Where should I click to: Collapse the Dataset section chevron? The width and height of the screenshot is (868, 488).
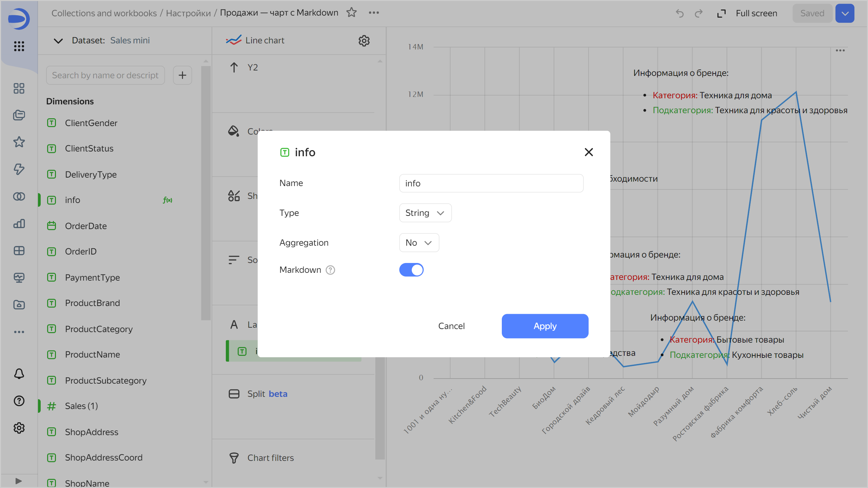point(58,41)
